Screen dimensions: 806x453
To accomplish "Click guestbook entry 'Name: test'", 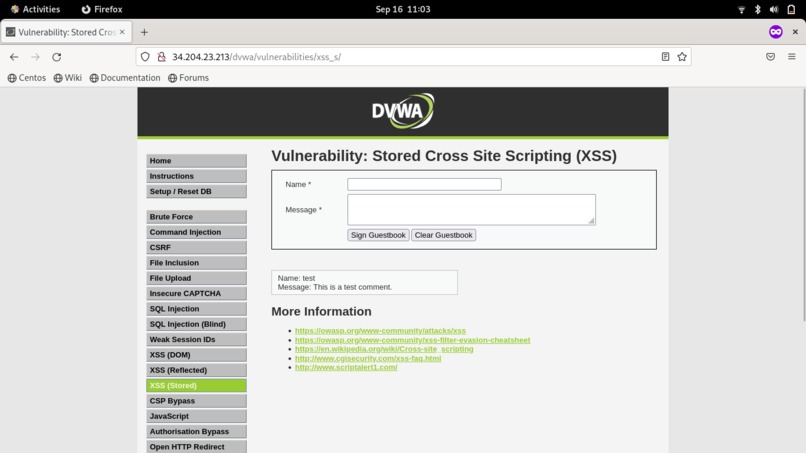I will point(296,278).
